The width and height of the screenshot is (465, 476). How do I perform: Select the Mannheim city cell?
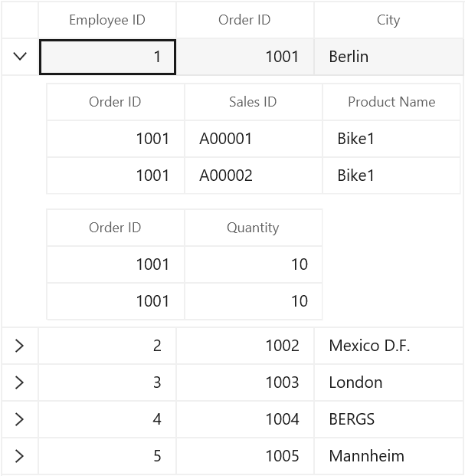388,456
